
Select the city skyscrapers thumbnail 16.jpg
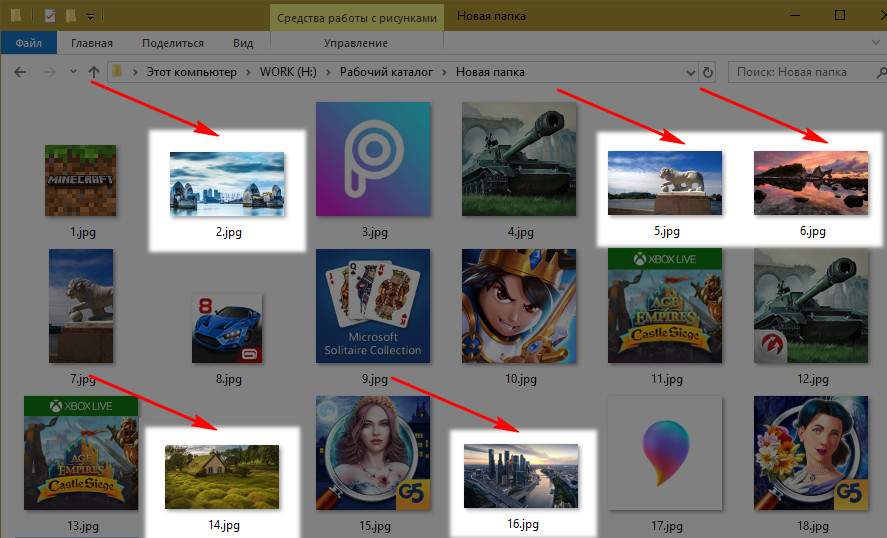(521, 476)
